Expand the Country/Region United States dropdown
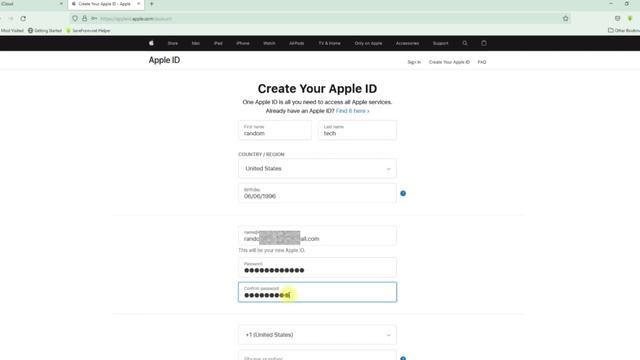640x360 pixels. (317, 169)
